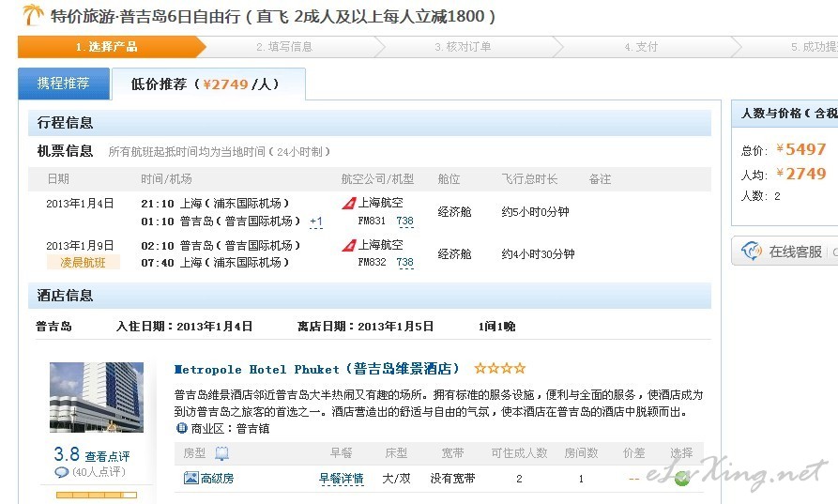838x504 pixels.
Task: Click the hotel building thumbnail photo
Action: [97, 397]
